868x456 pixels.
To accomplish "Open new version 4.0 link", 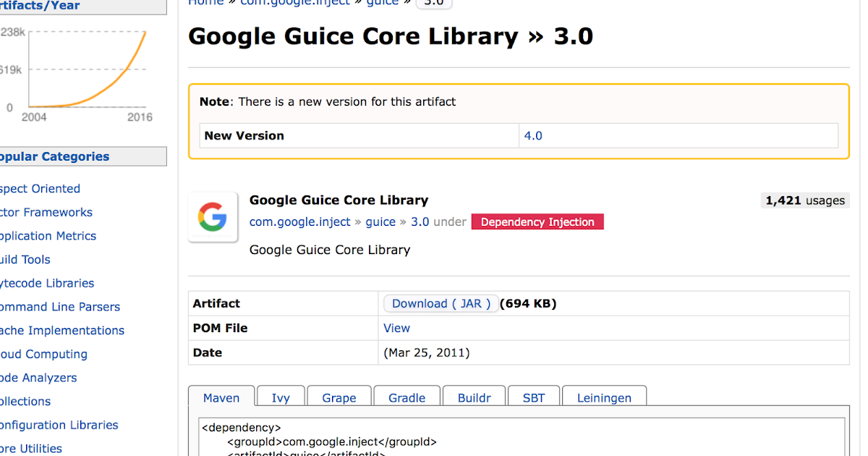I will coord(533,135).
